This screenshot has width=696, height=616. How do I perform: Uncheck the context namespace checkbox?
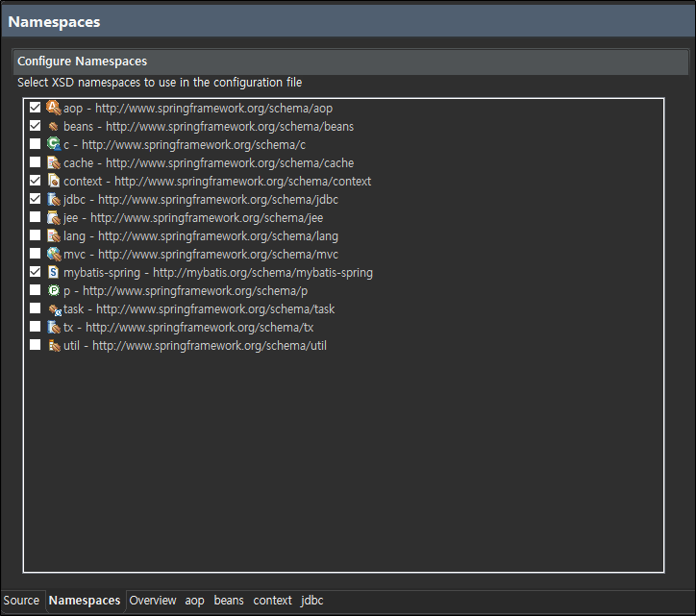35,180
